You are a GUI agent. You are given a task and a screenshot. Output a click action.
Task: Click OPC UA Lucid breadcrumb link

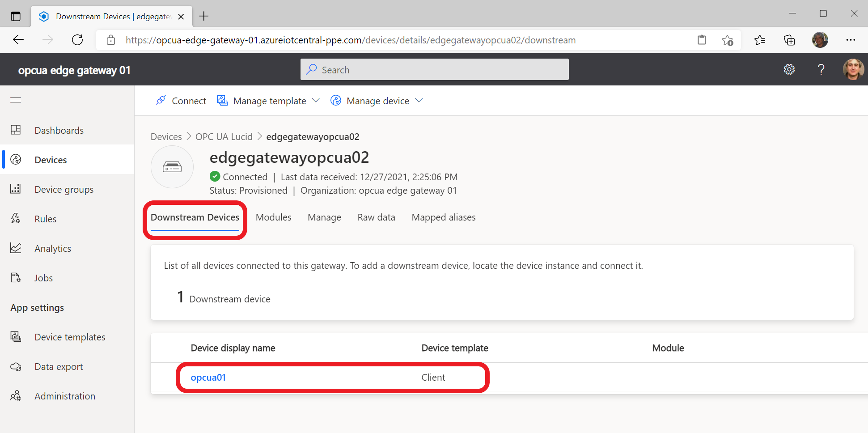tap(224, 136)
